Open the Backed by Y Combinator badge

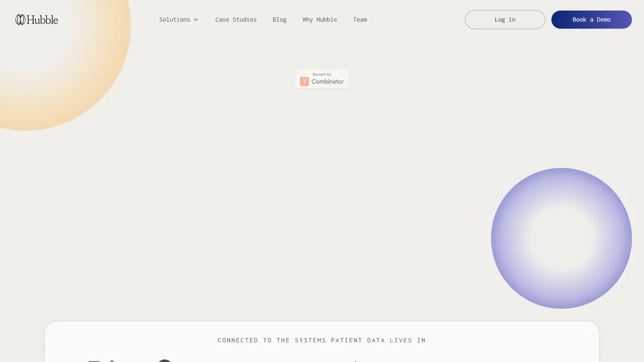[x=322, y=79]
